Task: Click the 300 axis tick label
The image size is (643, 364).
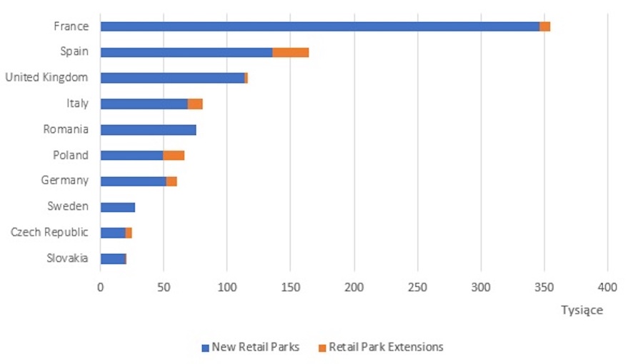Action: (x=481, y=287)
